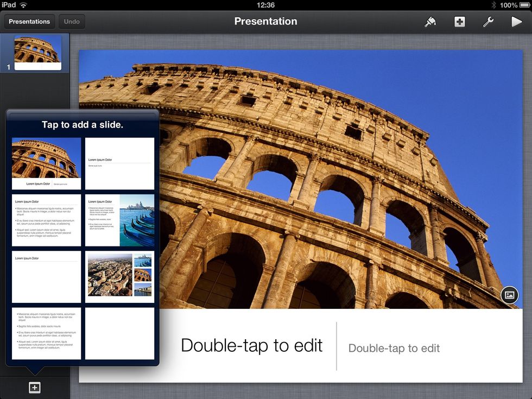Image resolution: width=532 pixels, height=399 pixels.
Task: Undo the last action
Action: click(71, 22)
